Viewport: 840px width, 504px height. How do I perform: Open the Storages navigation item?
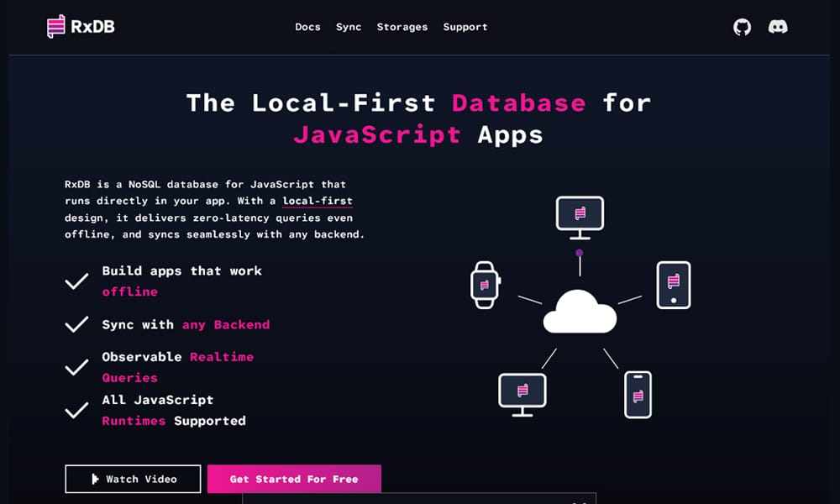click(x=402, y=27)
